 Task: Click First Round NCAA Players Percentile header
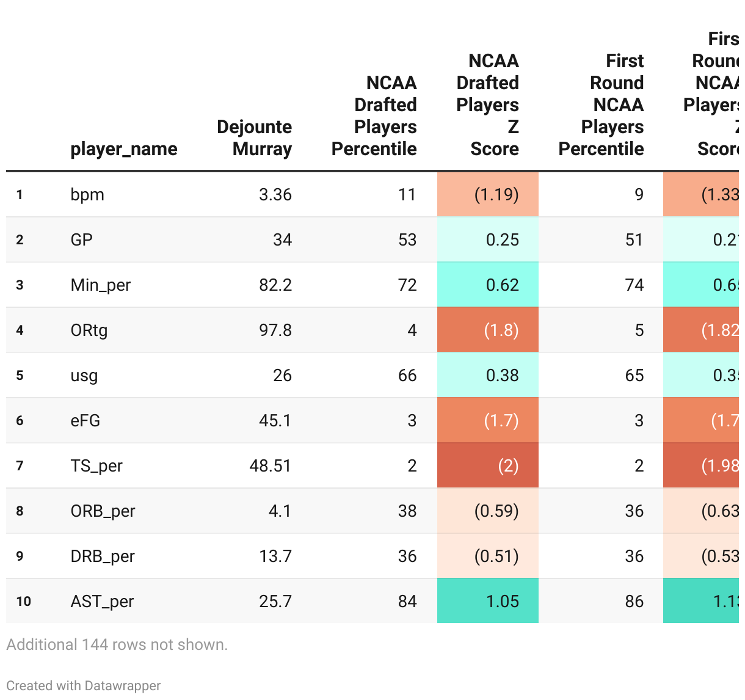pyautogui.click(x=601, y=105)
